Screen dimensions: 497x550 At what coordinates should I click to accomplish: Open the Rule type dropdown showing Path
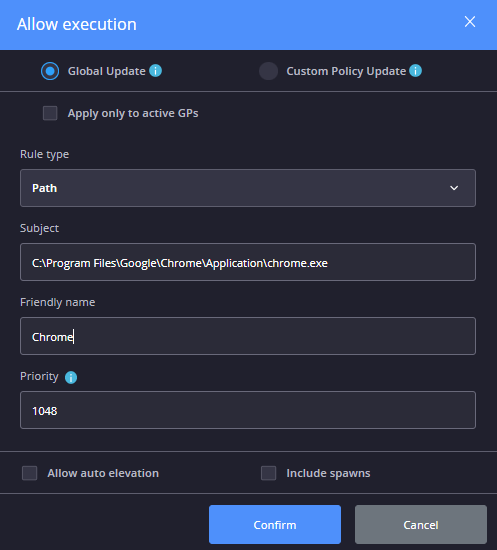248,188
